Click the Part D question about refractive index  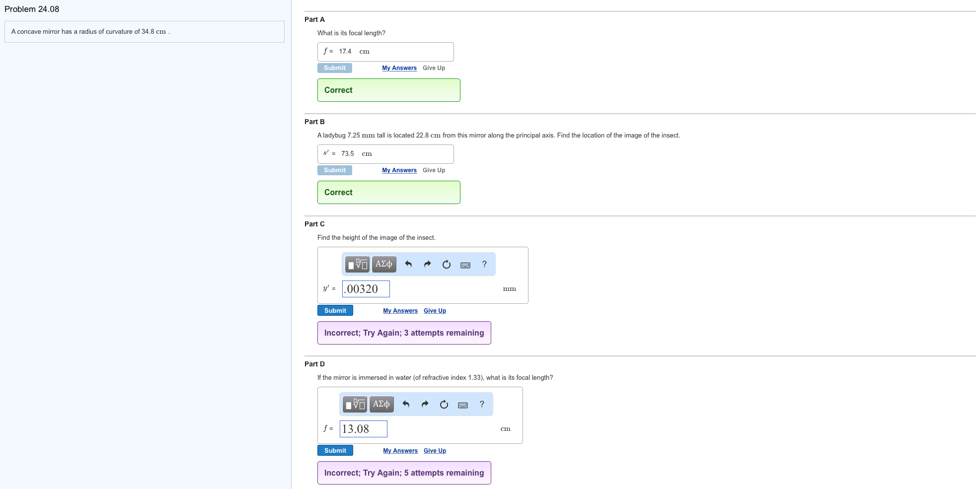coord(435,377)
